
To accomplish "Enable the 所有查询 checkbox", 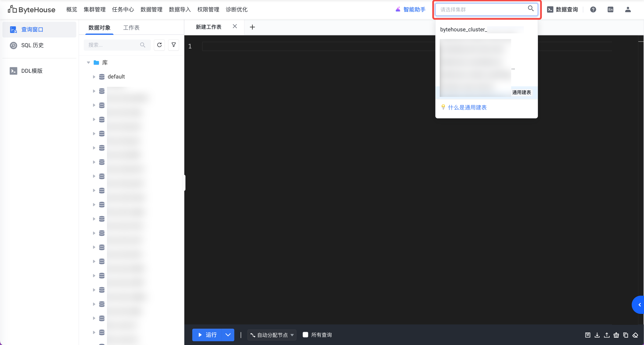I will 305,335.
